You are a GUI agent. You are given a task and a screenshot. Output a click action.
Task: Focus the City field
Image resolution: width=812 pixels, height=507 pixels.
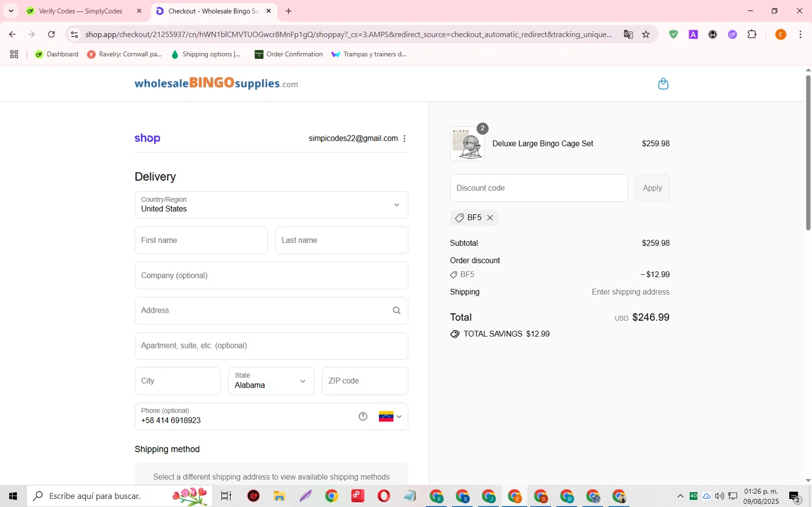[178, 381]
